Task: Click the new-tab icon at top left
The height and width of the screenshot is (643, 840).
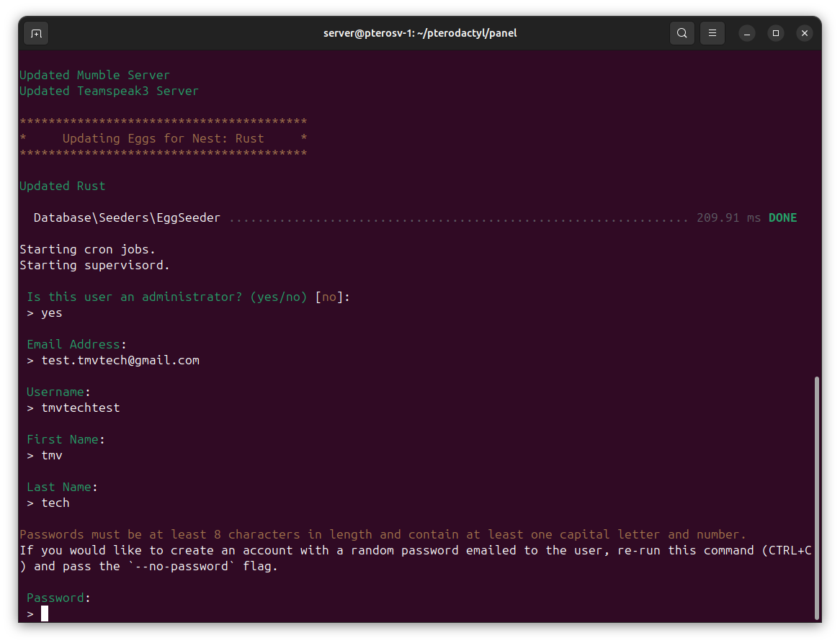Action: tap(36, 33)
